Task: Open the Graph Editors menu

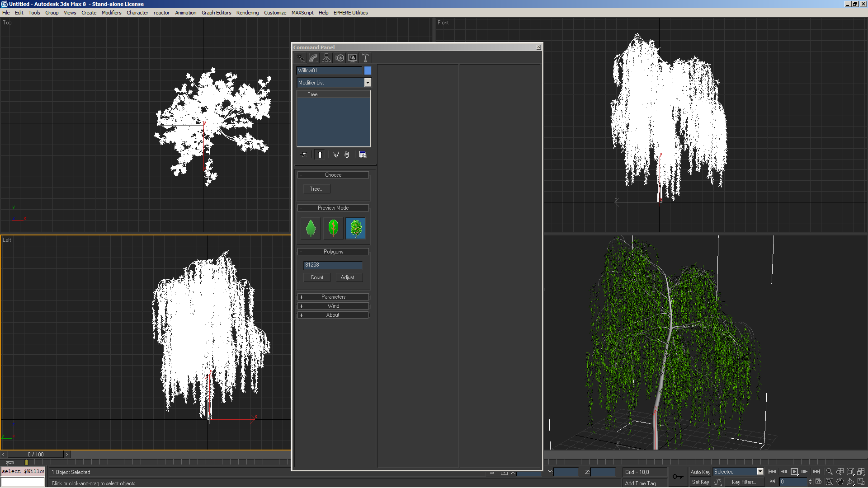Action: [x=216, y=13]
